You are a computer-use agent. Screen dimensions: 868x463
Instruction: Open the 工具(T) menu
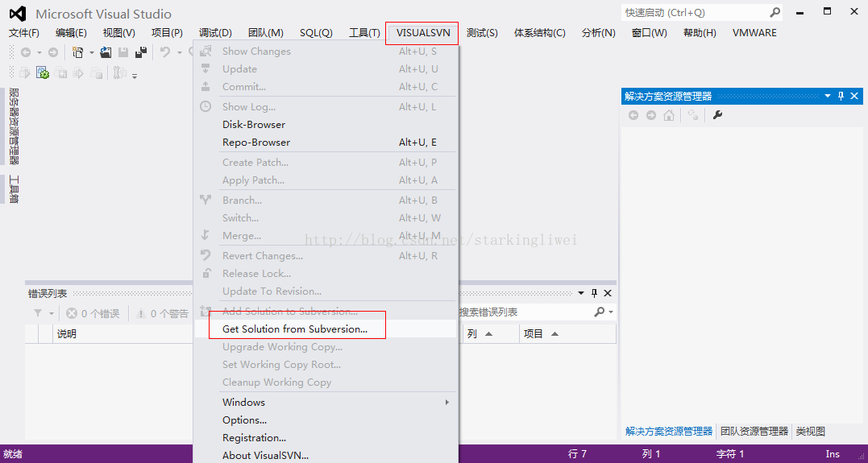364,33
